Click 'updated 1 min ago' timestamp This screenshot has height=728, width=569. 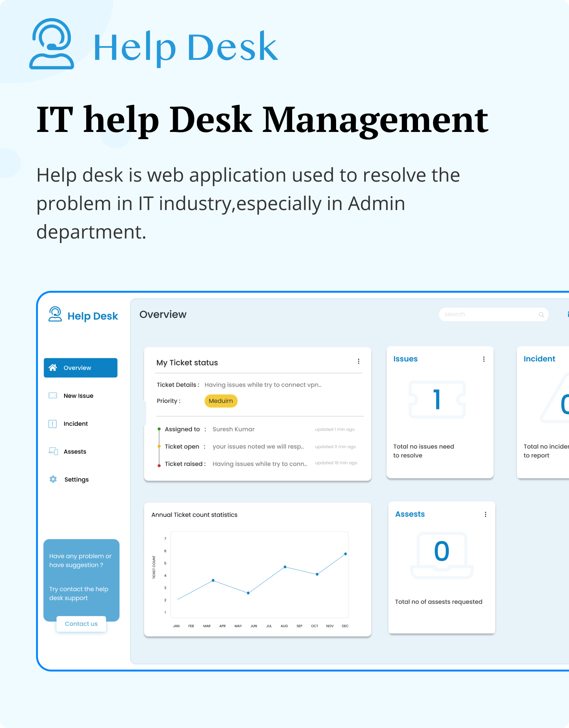coord(335,429)
